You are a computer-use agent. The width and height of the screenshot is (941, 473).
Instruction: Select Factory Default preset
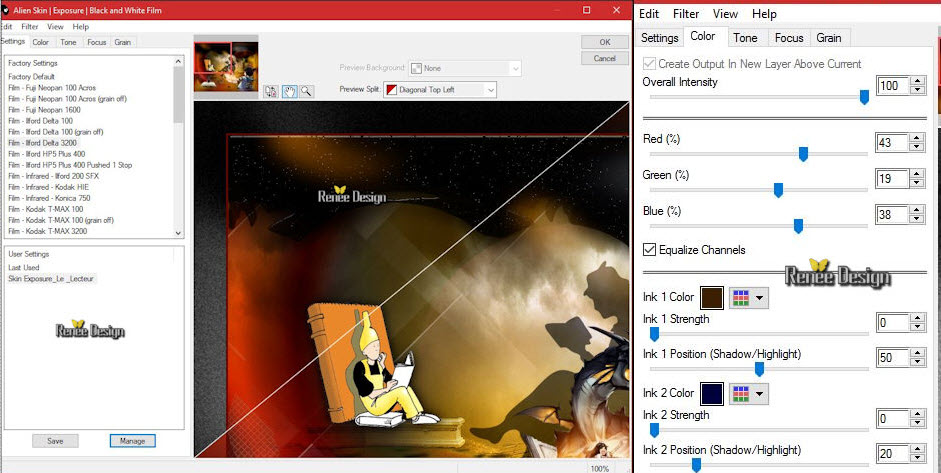click(31, 77)
